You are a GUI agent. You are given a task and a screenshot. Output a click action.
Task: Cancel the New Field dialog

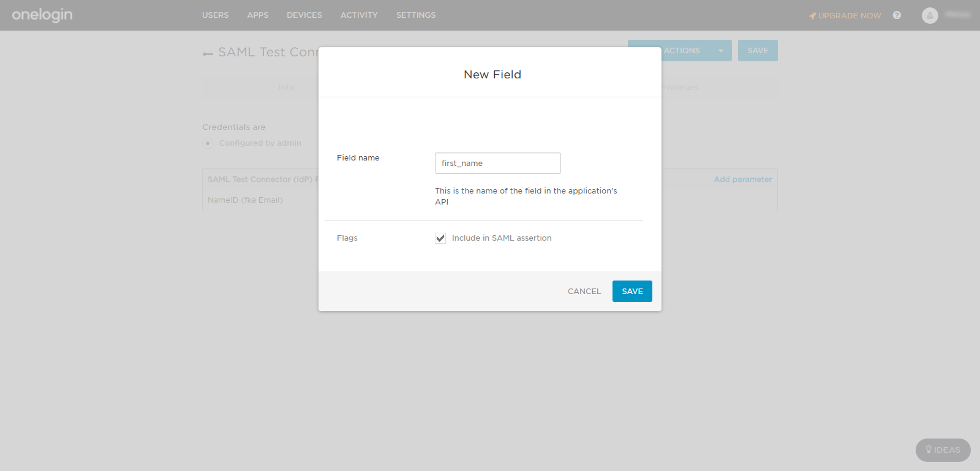584,291
